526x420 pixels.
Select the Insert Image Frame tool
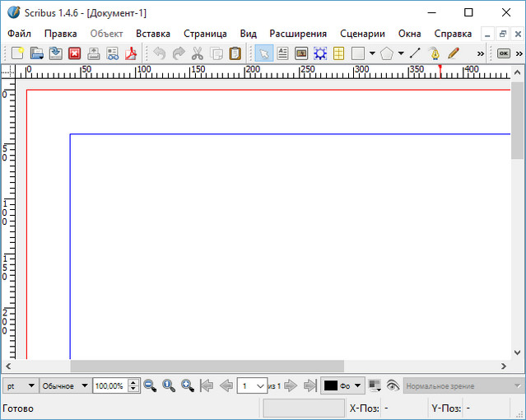pos(301,54)
